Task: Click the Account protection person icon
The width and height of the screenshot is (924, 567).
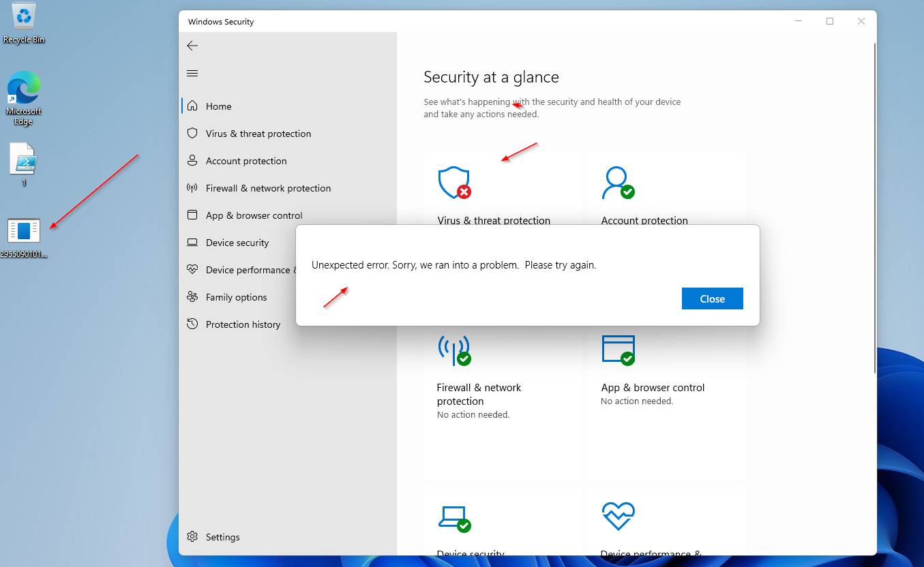Action: tap(618, 183)
